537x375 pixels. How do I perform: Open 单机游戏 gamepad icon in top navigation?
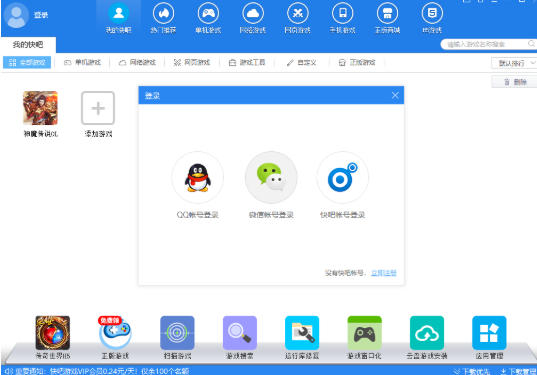(x=208, y=13)
